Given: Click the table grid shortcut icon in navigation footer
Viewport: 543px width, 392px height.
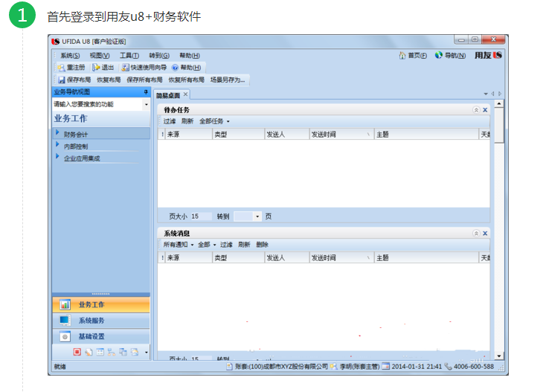Looking at the screenshot, I should [100, 352].
